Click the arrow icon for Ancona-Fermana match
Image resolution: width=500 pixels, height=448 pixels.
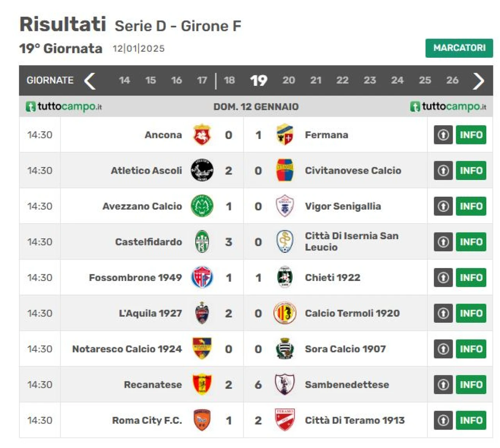443,135
